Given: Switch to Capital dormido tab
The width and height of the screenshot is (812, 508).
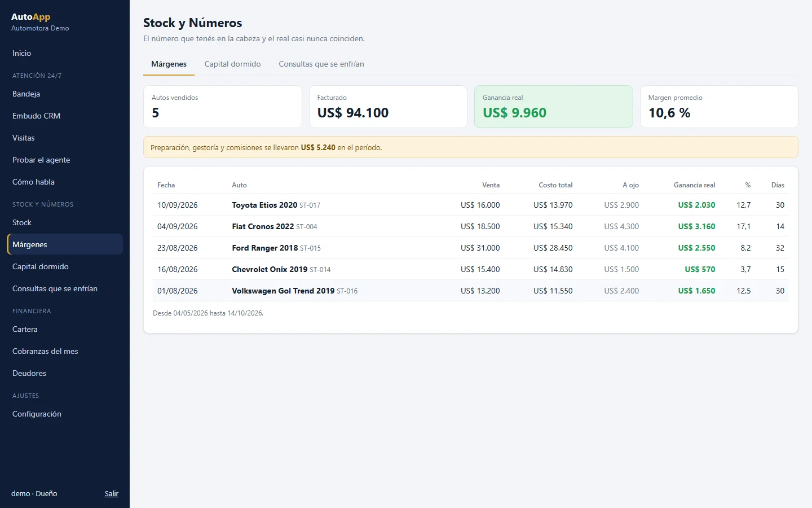Looking at the screenshot, I should click(232, 64).
